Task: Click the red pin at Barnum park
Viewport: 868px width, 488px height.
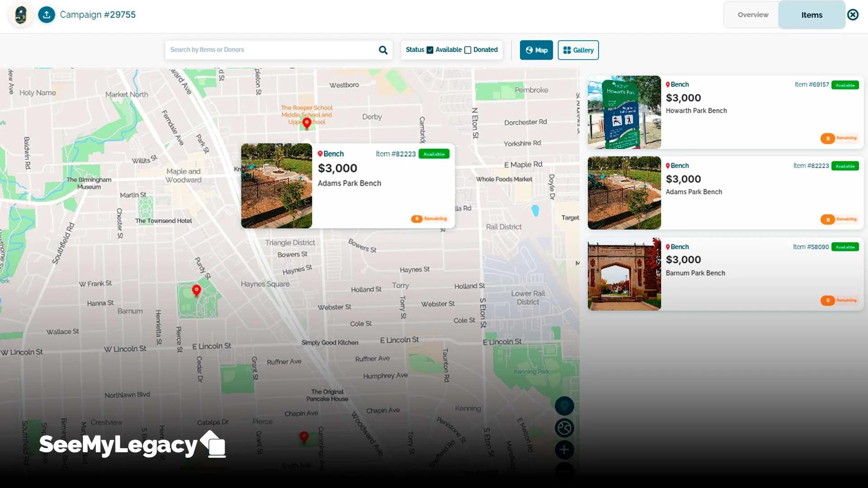Action: 196,290
